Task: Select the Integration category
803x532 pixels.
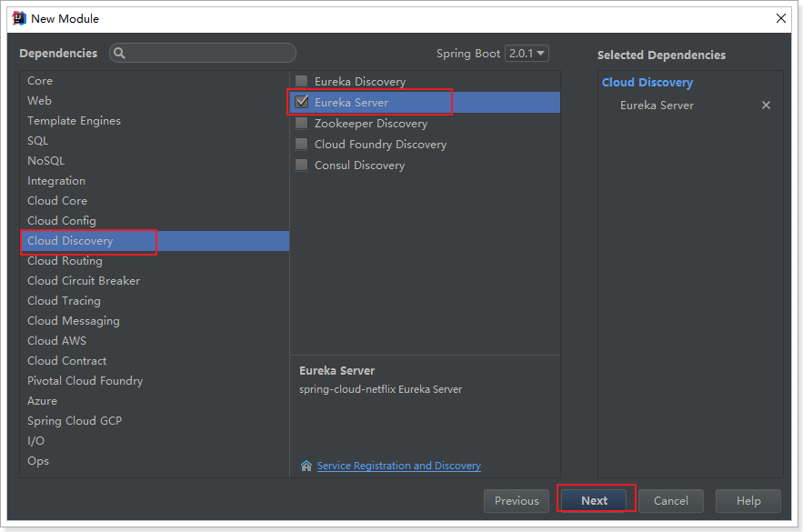Action: point(155,181)
